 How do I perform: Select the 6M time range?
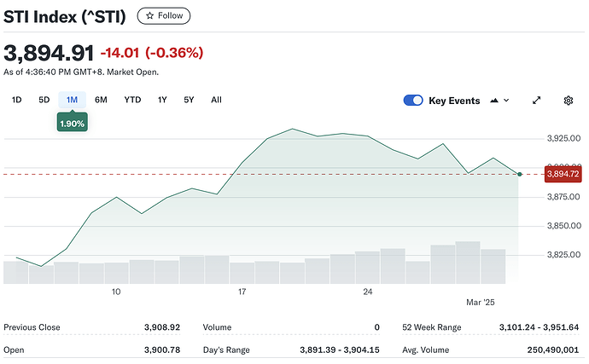point(101,100)
